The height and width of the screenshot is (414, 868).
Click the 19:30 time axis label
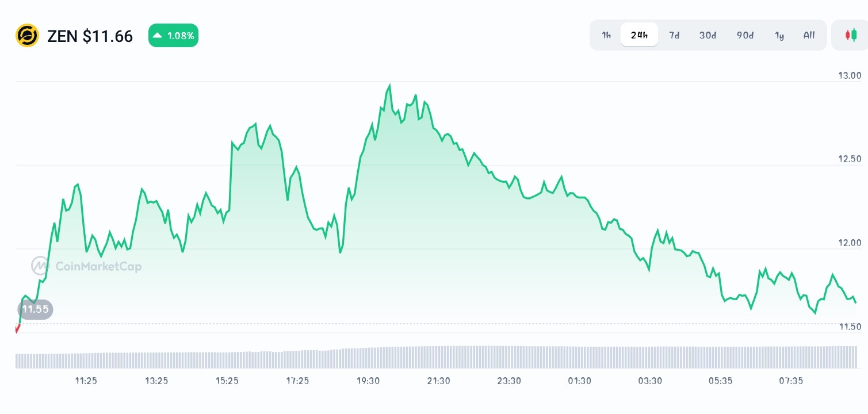tap(368, 381)
